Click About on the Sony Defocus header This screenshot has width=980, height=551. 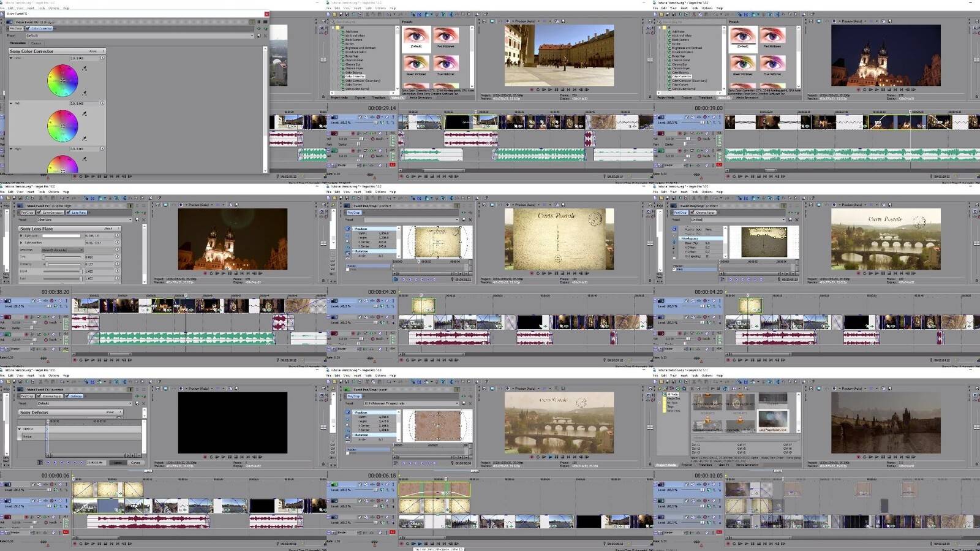(110, 412)
